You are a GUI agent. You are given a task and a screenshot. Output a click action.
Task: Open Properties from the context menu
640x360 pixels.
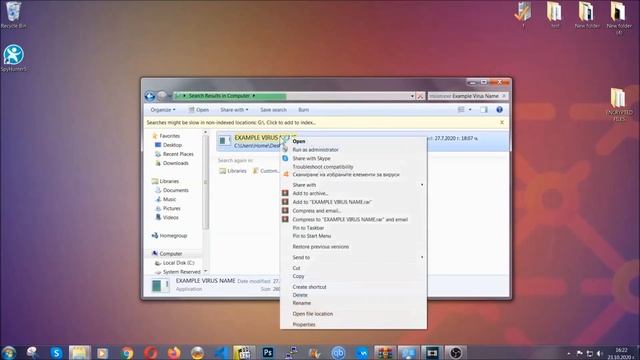304,324
